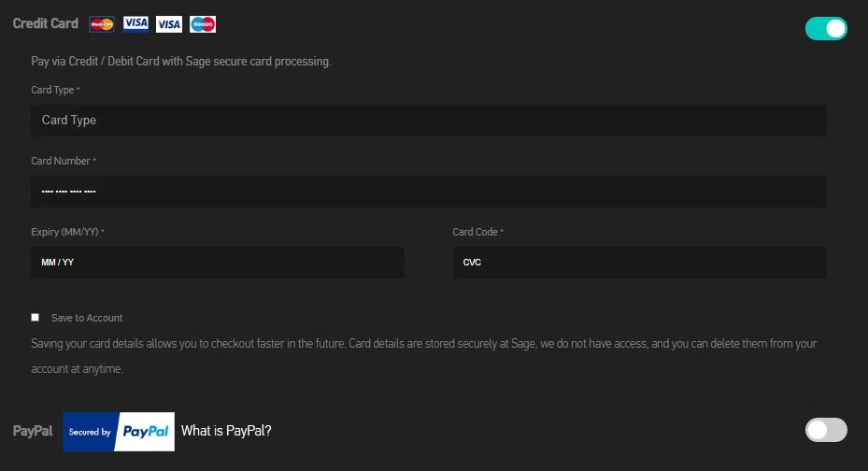The image size is (868, 471).
Task: Click the Save to Account label text
Action: (87, 318)
